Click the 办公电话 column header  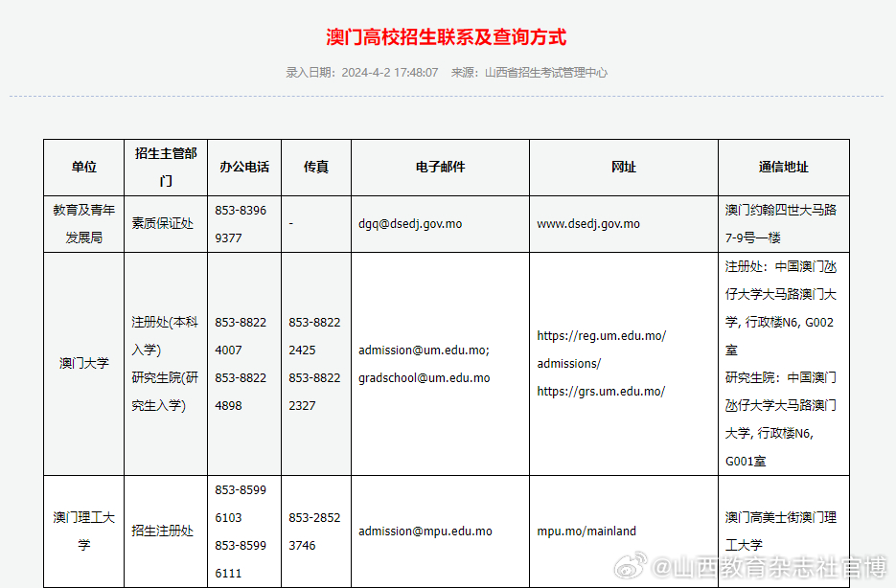point(244,168)
